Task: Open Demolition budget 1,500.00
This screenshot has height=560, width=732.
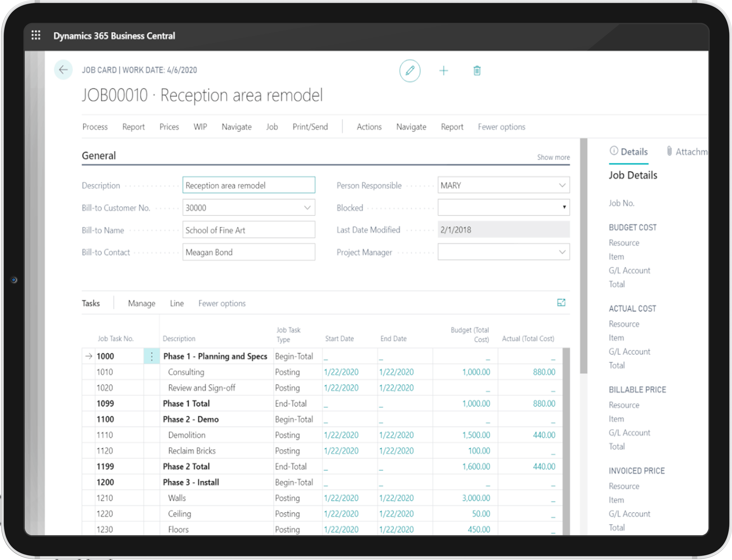Action: 476,435
